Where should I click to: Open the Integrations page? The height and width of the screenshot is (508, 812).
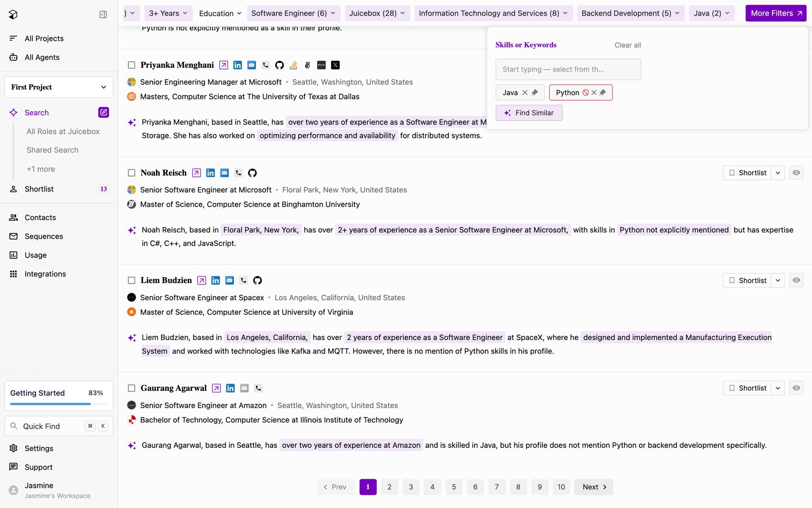45,274
